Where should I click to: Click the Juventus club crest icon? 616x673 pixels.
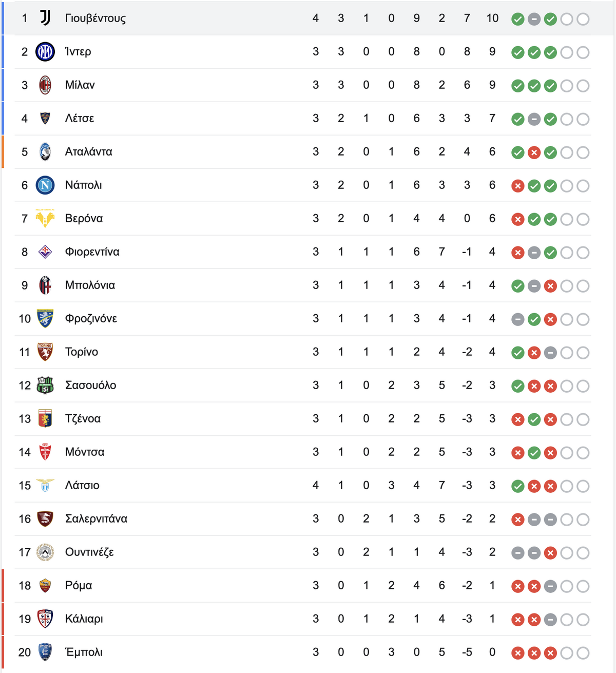pyautogui.click(x=45, y=18)
